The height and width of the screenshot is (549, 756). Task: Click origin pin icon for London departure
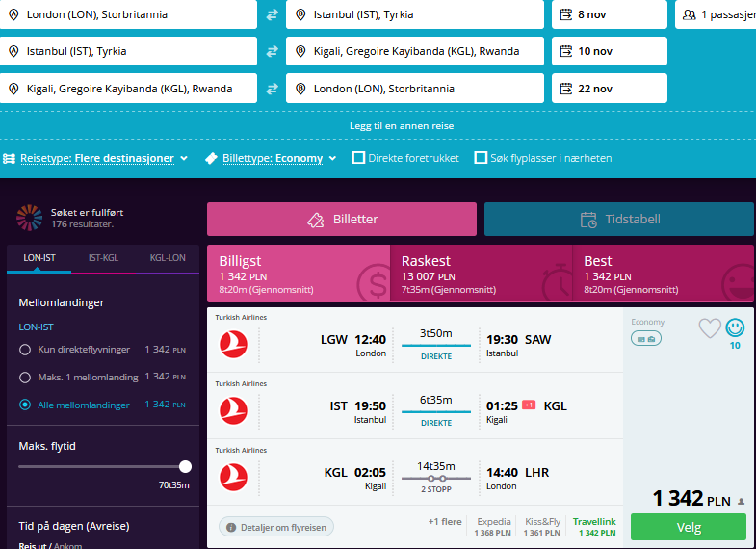(x=14, y=14)
